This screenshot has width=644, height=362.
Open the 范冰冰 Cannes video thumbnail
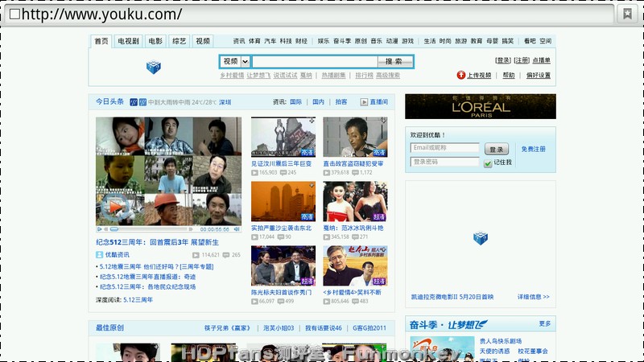point(355,202)
